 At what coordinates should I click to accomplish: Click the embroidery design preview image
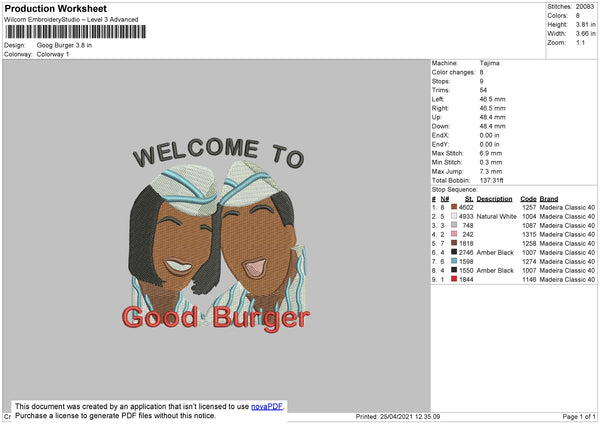217,236
